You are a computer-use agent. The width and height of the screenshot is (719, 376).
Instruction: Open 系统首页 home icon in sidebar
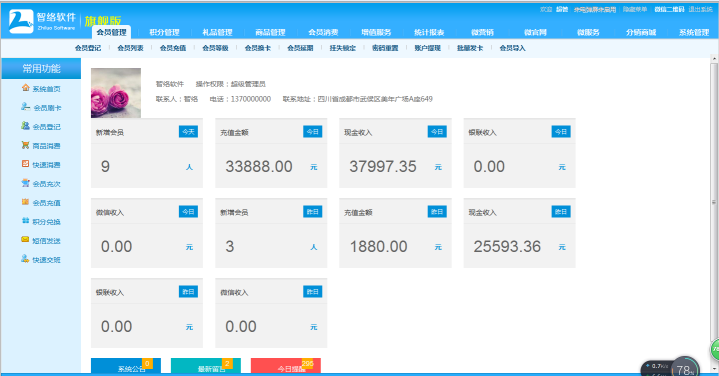[26, 88]
